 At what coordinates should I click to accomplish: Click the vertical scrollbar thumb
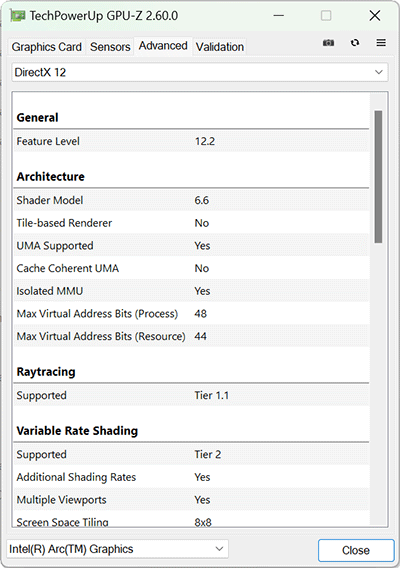click(x=378, y=177)
